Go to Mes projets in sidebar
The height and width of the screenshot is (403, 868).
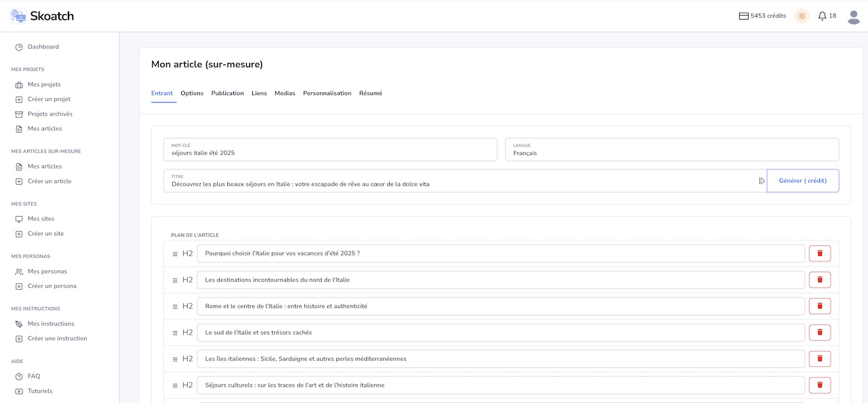pyautogui.click(x=44, y=85)
